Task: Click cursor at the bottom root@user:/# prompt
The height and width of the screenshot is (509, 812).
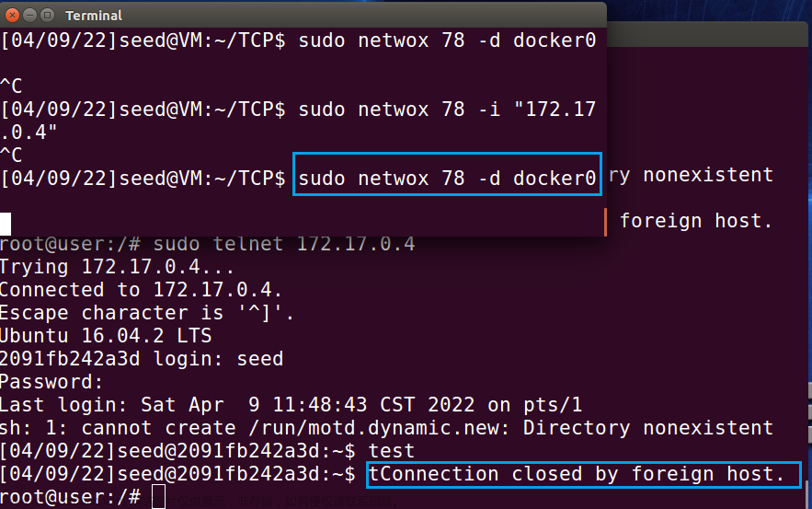Action: click(158, 498)
